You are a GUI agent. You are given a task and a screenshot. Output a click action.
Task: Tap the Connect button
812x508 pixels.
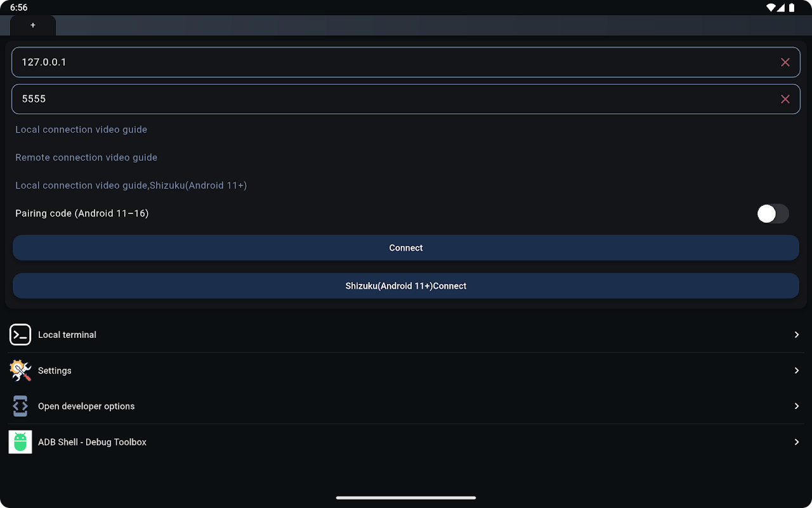click(x=406, y=248)
